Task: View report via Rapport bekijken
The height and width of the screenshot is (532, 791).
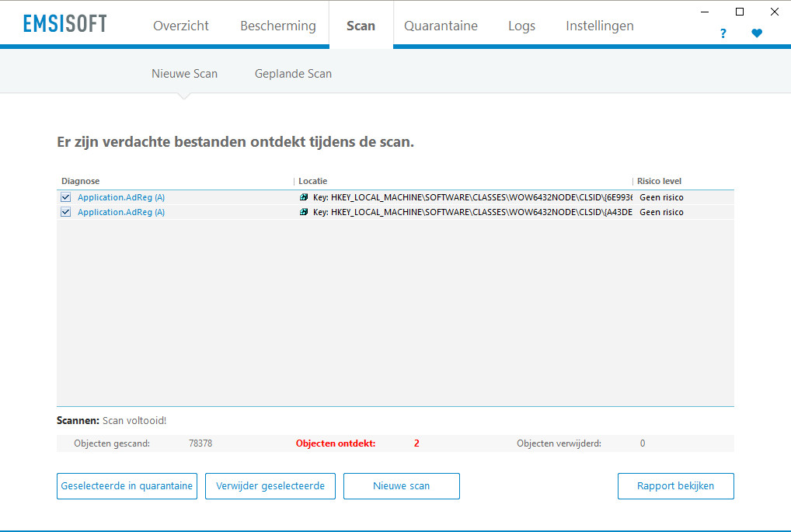Action: 675,486
